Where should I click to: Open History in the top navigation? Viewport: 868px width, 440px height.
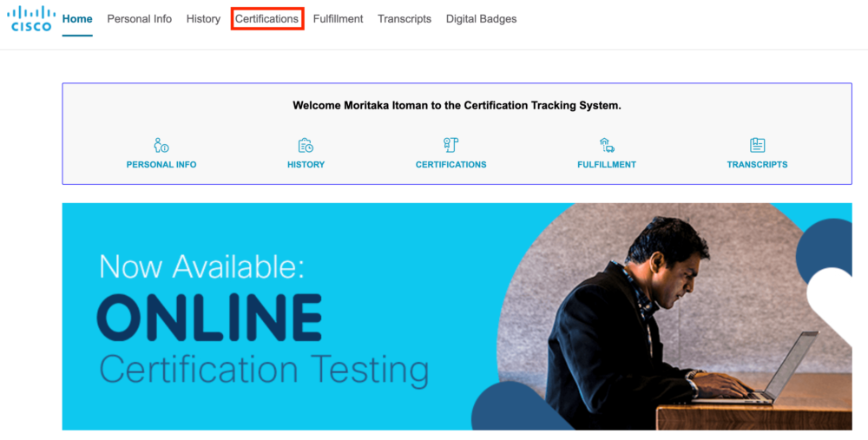pos(203,19)
